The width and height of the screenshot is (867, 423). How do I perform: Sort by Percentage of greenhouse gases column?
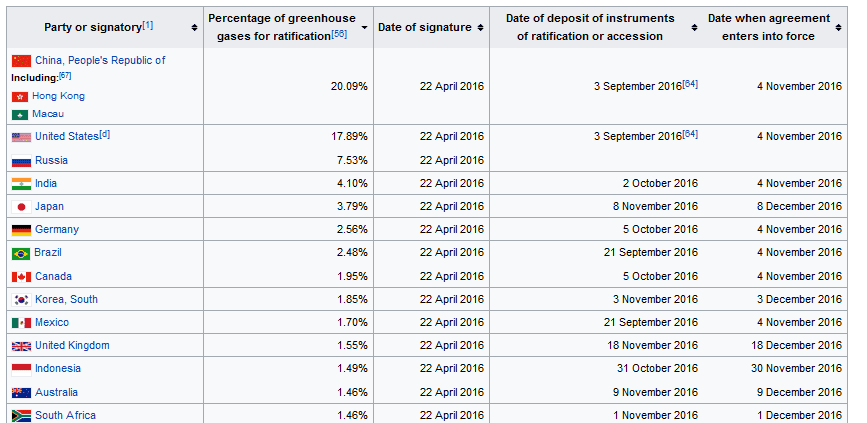364,28
